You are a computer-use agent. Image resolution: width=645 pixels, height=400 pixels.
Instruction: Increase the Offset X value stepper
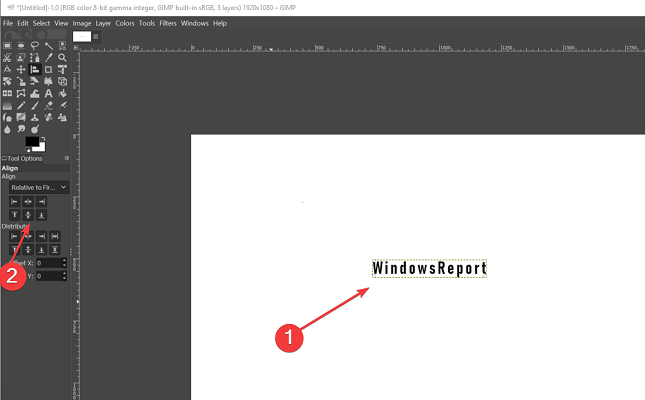coord(64,260)
